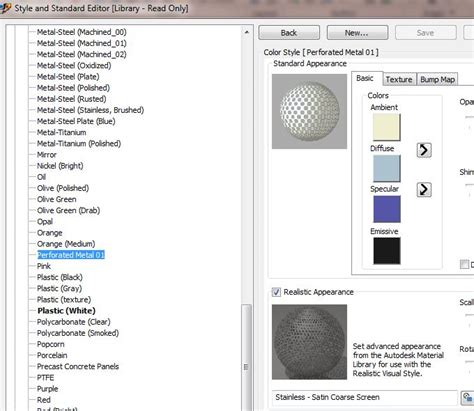Select the Basic tab
474x411 pixels.
coord(365,78)
